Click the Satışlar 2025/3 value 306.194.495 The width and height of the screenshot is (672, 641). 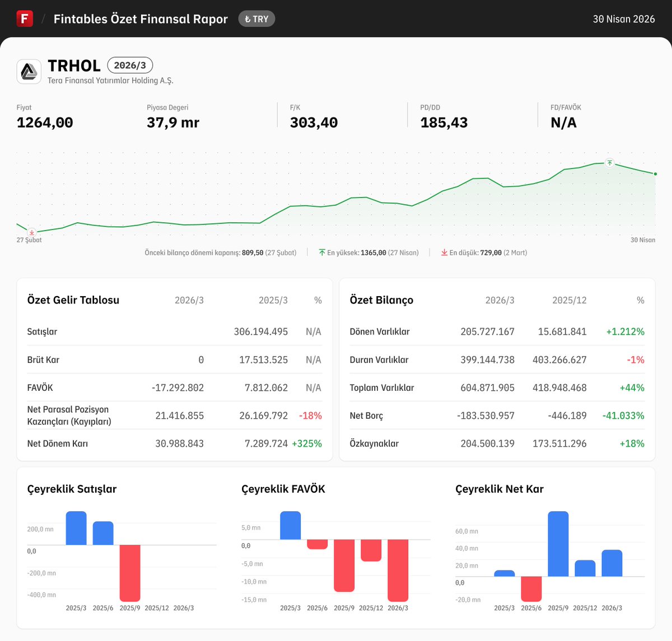click(261, 331)
